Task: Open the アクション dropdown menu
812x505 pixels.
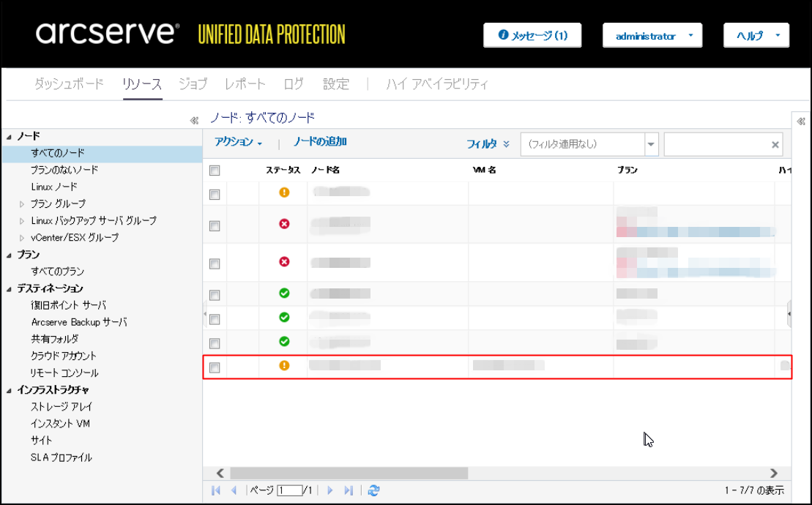Action: click(x=238, y=143)
